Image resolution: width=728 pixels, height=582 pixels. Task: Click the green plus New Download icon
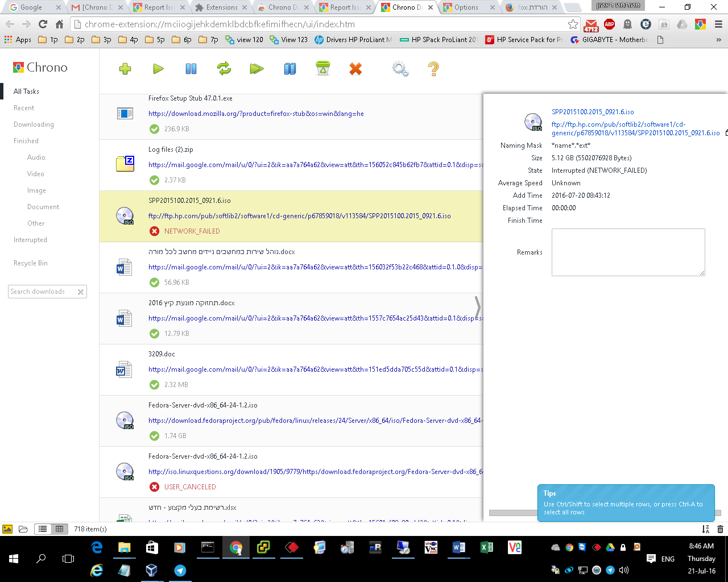[125, 69]
